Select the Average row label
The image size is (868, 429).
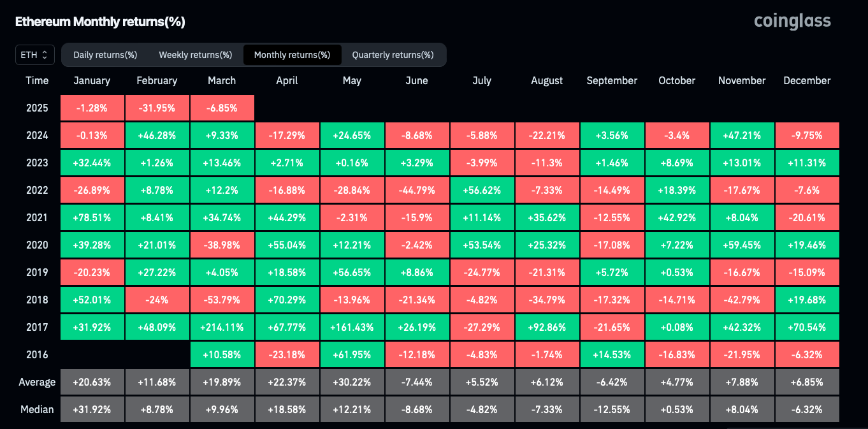tap(37, 382)
